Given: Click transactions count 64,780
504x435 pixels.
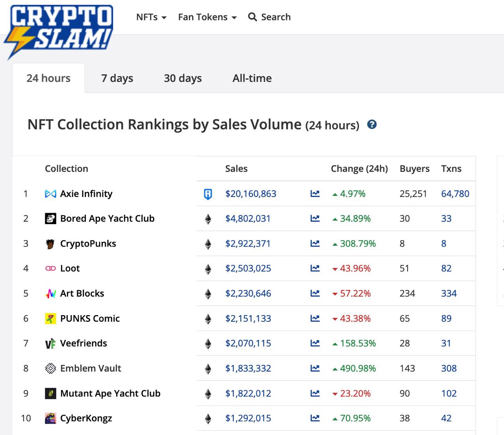Looking at the screenshot, I should coord(455,194).
